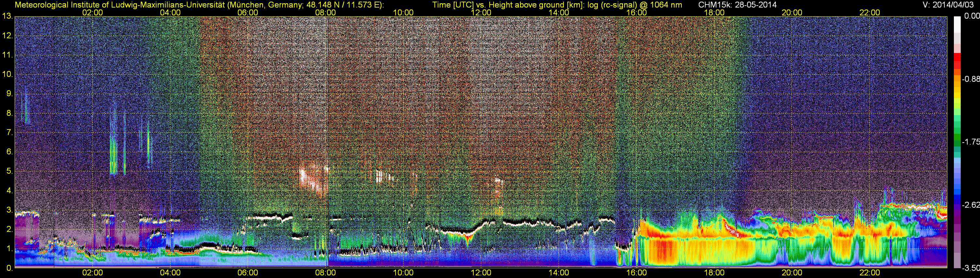The width and height of the screenshot is (980, 278).
Task: Click the 12. height axis label
Action: click(x=7, y=36)
